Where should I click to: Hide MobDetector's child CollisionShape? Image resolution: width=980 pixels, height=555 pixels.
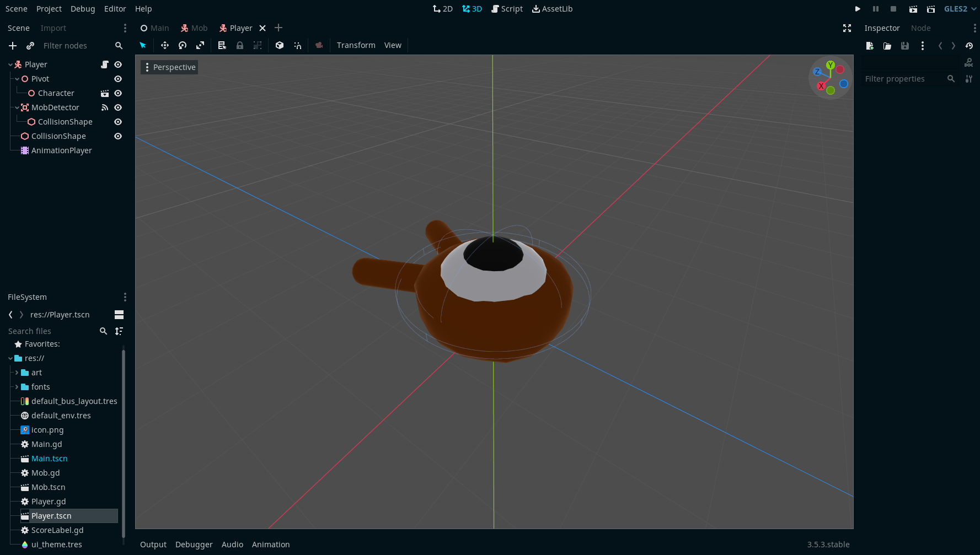click(118, 122)
